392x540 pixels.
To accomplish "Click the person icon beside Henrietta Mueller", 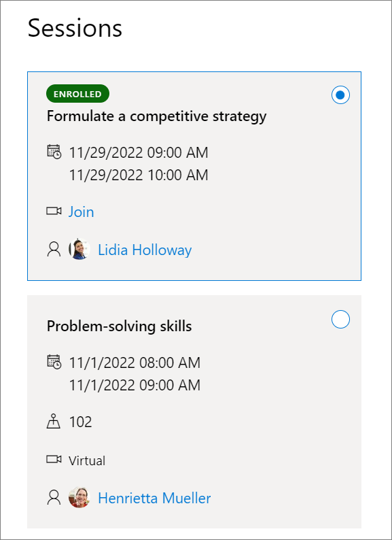I will click(x=54, y=498).
